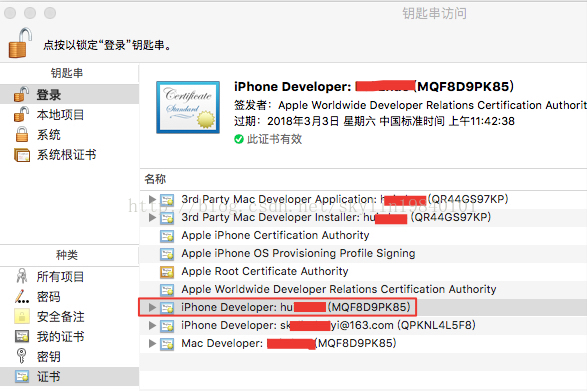Select the 系统根证书 keychain label
Image resolution: width=587 pixels, height=391 pixels.
[66, 155]
